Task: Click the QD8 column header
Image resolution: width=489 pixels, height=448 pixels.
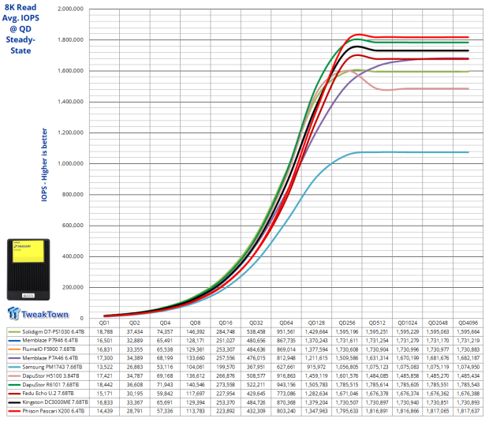Action: coord(196,323)
